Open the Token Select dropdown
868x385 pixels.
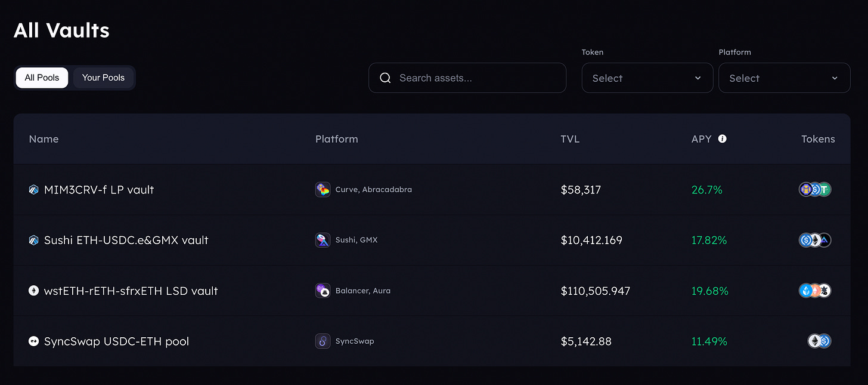tap(647, 78)
